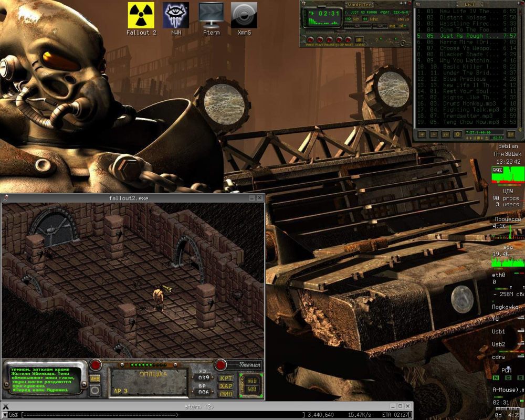
Task: Click the XMMS balance slider
Action: (x=380, y=26)
